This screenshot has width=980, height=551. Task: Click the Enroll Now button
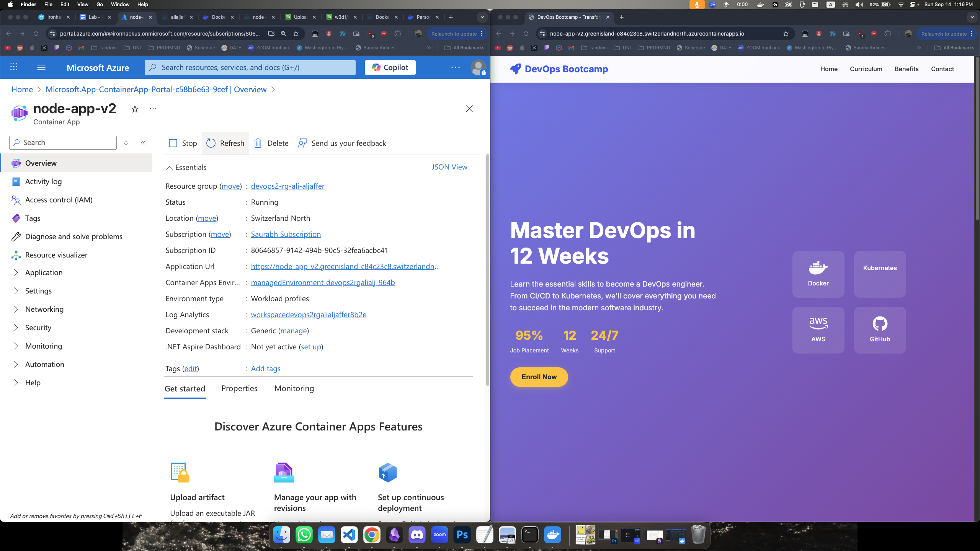538,377
